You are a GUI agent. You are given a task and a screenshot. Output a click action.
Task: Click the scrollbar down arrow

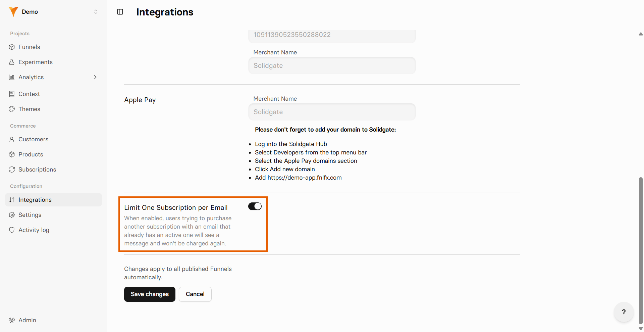[x=641, y=329]
